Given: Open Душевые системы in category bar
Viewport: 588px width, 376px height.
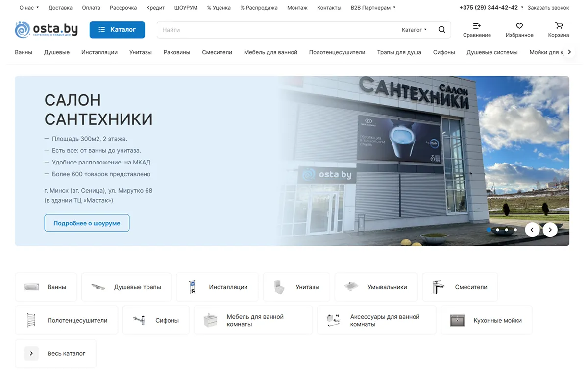Looking at the screenshot, I should coord(492,52).
